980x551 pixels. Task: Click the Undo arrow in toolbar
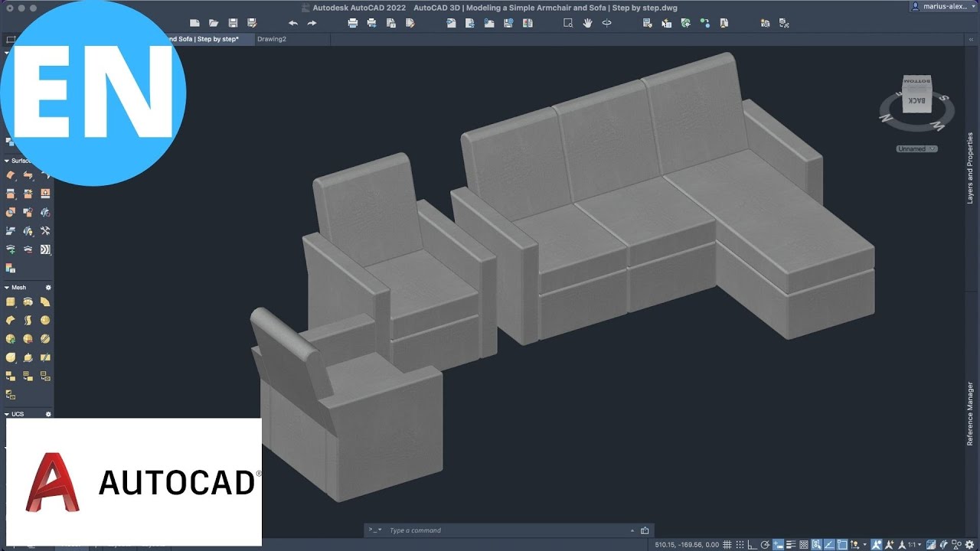[x=292, y=23]
